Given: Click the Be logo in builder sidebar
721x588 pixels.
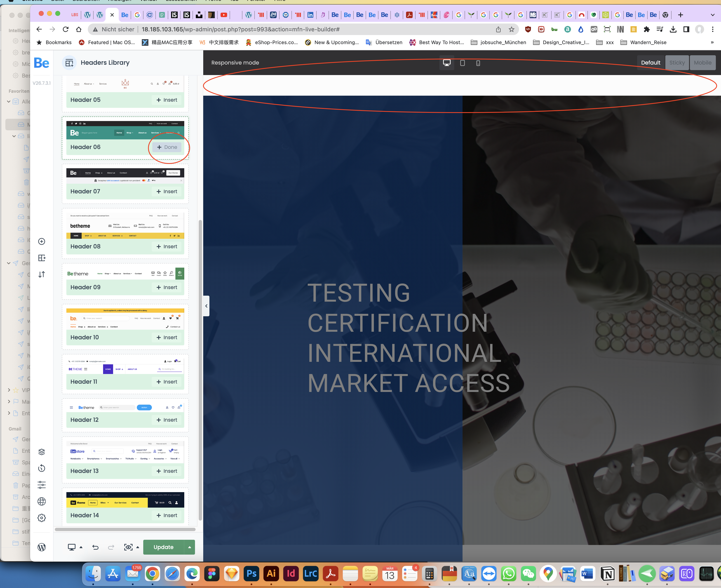Looking at the screenshot, I should [42, 63].
